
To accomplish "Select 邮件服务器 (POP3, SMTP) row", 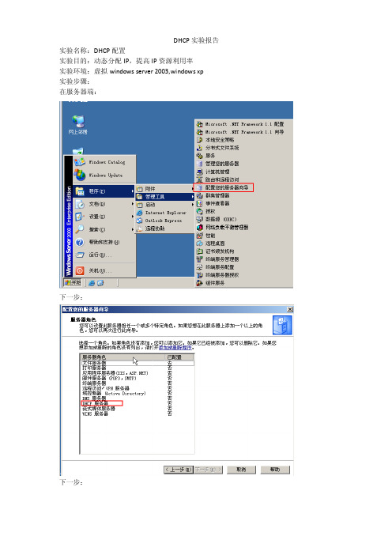I will [138, 378].
